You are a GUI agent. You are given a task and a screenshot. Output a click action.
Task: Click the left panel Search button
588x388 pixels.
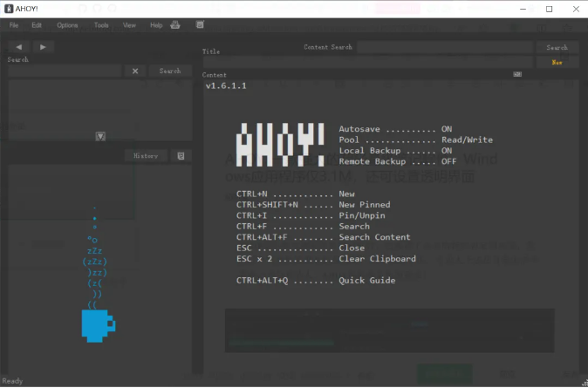170,71
